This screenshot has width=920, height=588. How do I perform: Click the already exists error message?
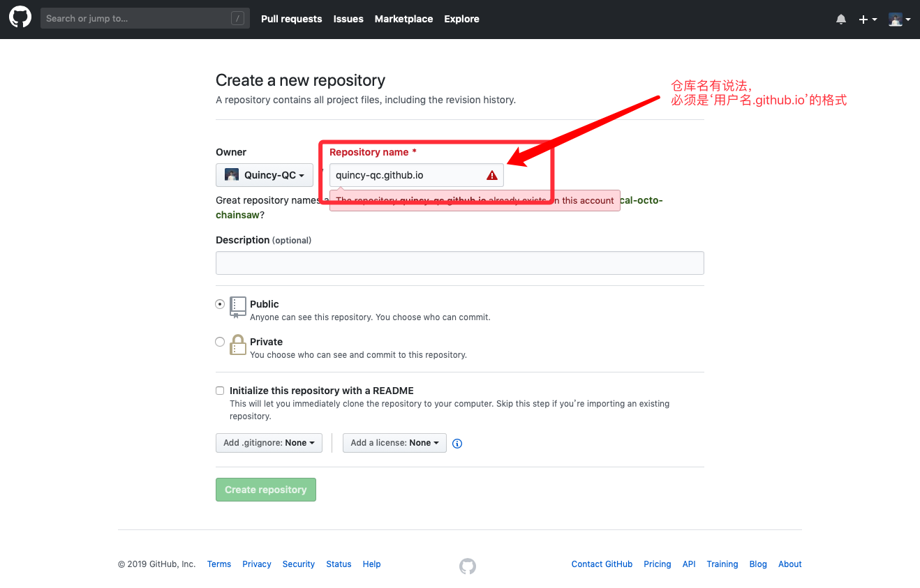point(475,200)
